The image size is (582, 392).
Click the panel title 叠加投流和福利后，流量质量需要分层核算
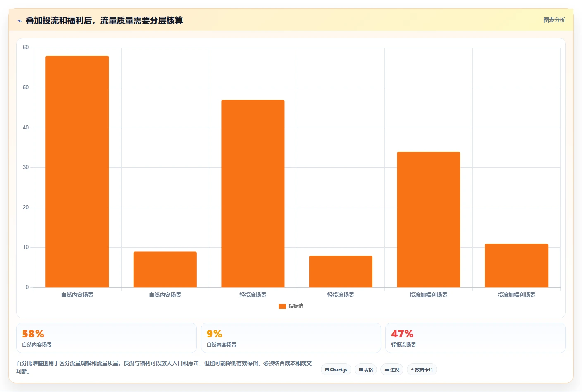pos(104,20)
